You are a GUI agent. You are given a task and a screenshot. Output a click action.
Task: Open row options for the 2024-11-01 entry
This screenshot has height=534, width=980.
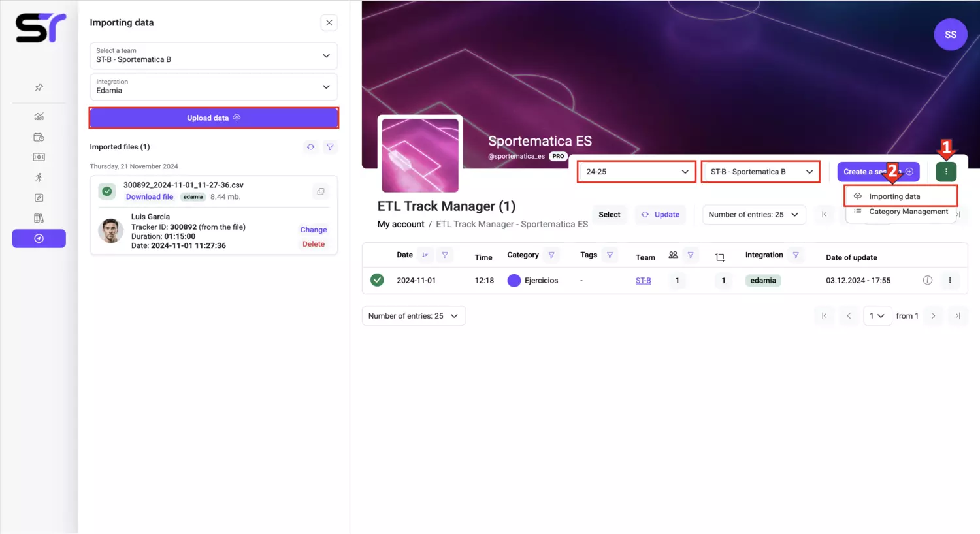click(x=950, y=280)
